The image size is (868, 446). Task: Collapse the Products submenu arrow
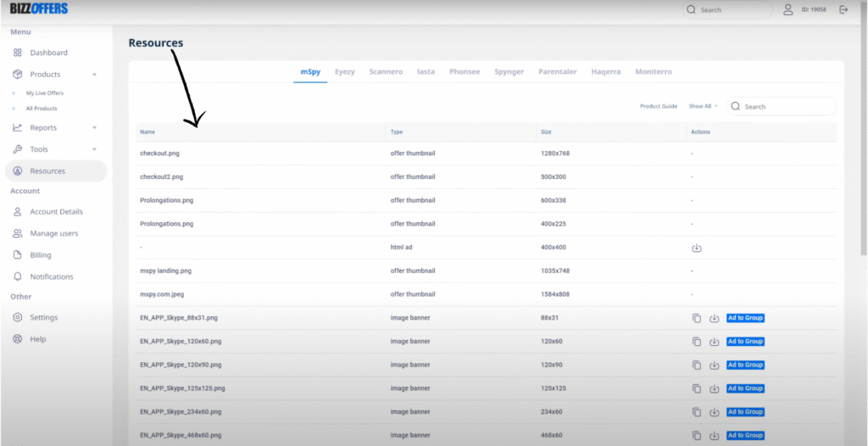click(94, 75)
